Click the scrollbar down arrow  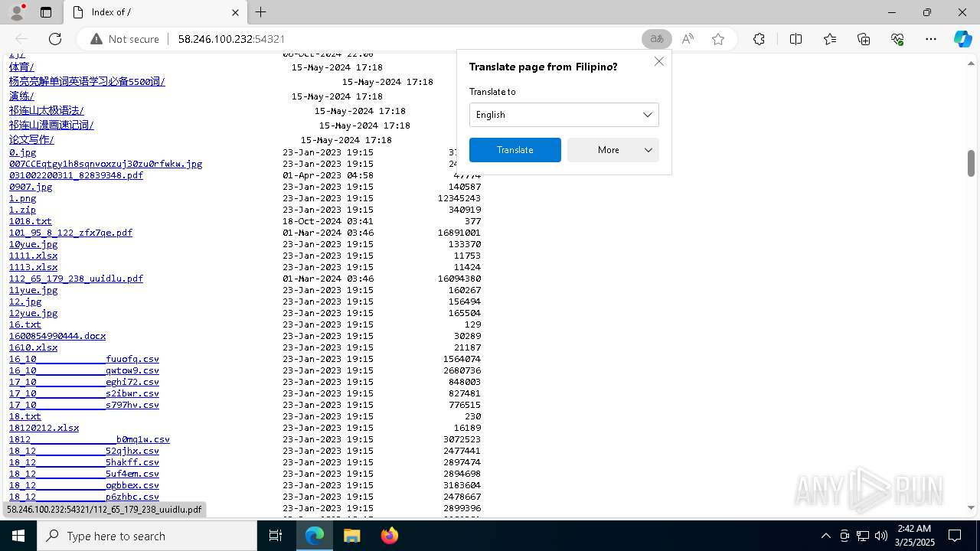971,507
